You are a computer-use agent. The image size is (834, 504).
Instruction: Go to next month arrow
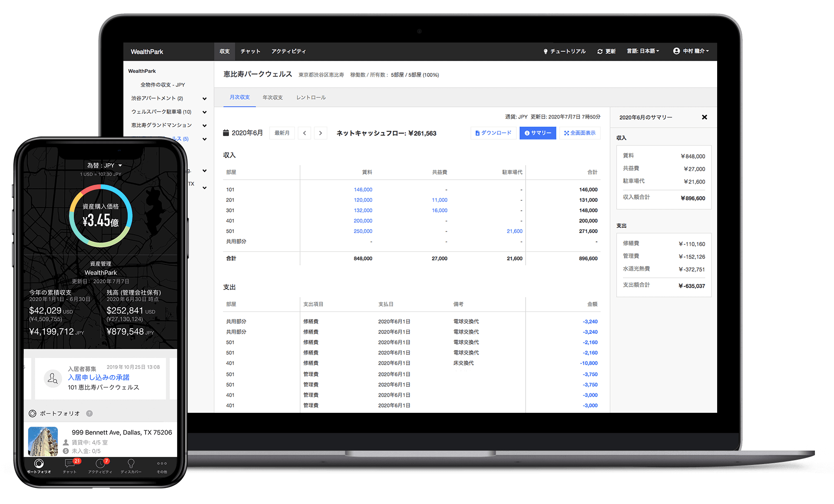pos(321,133)
